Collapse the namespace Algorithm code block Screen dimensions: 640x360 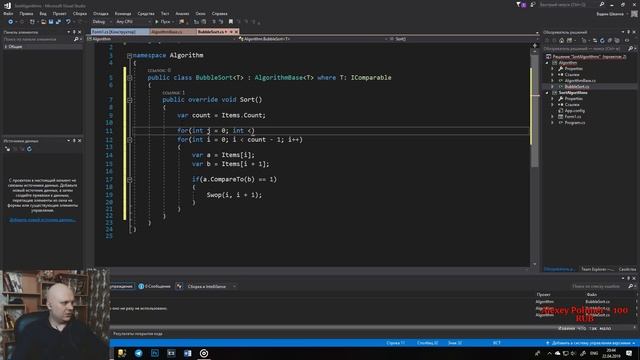(x=129, y=56)
